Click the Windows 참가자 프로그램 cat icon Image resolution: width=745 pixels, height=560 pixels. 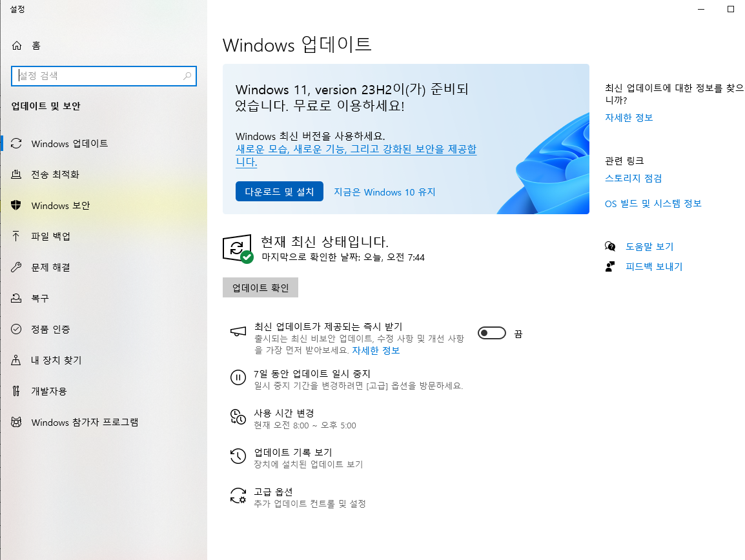[16, 422]
